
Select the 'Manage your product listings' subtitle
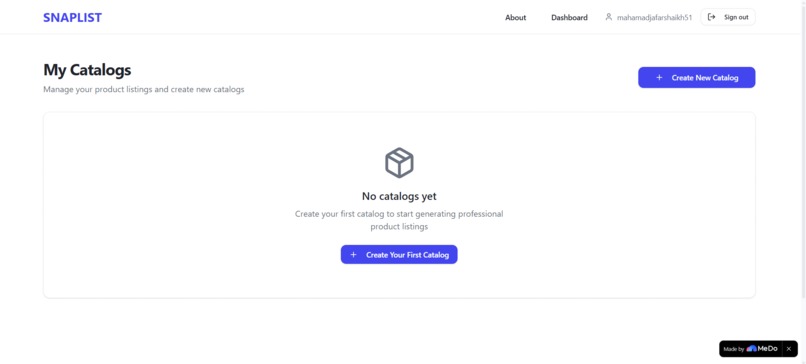(143, 89)
